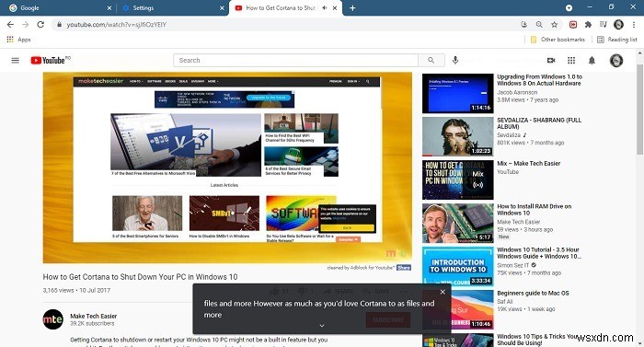Image resolution: width=644 pixels, height=347 pixels.
Task: Open How to Install RAM Drive title
Action: 534,210
